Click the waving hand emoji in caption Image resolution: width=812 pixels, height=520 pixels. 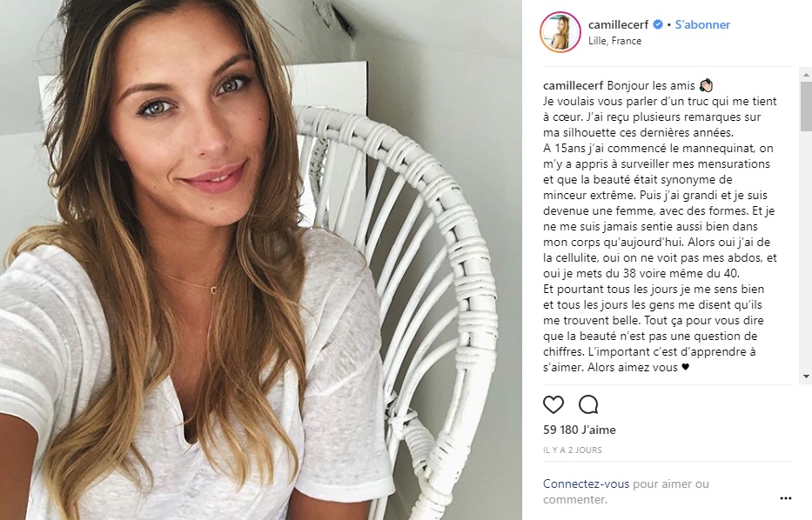706,85
